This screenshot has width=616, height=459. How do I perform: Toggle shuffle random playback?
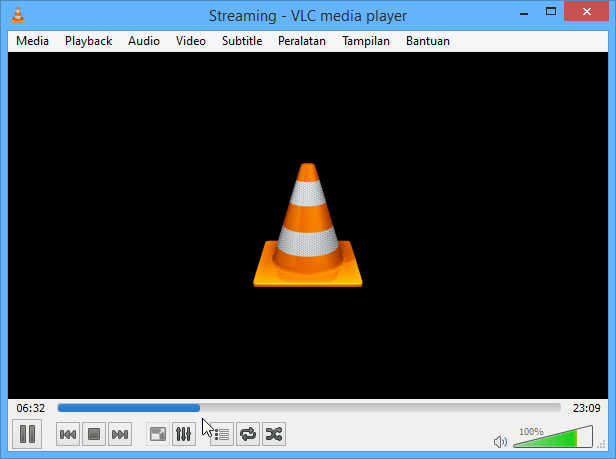[x=274, y=434]
